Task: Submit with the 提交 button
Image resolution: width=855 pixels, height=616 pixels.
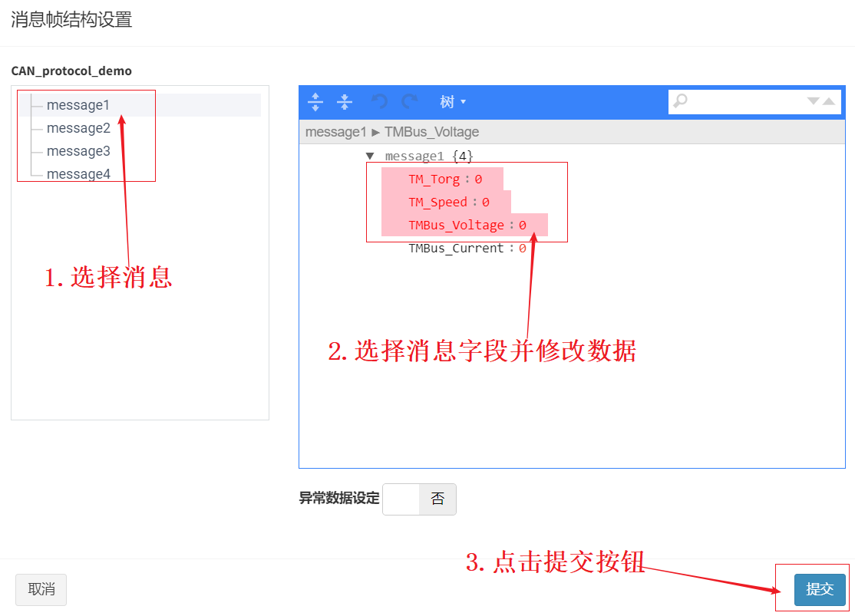Action: (x=820, y=589)
